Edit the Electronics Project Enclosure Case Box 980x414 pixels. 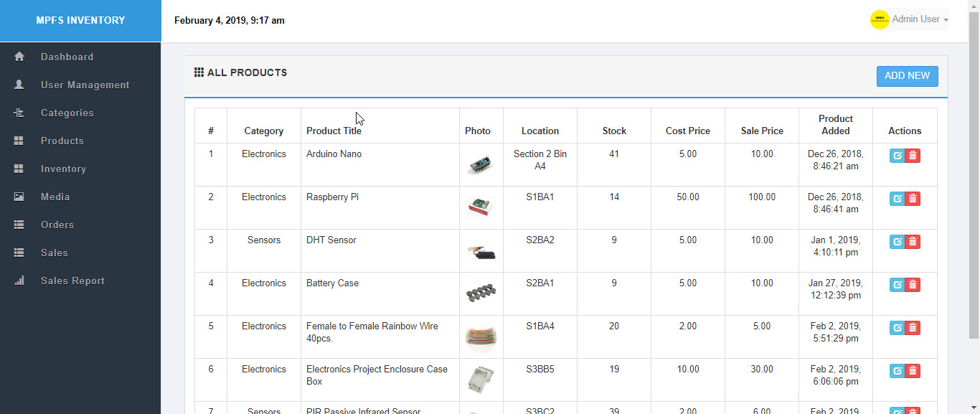coord(897,371)
